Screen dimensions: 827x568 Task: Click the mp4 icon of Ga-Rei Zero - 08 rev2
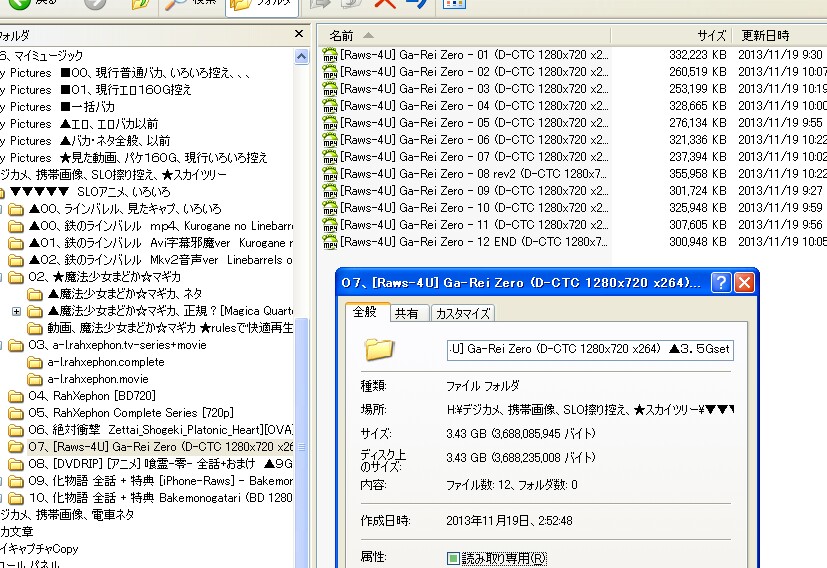330,174
